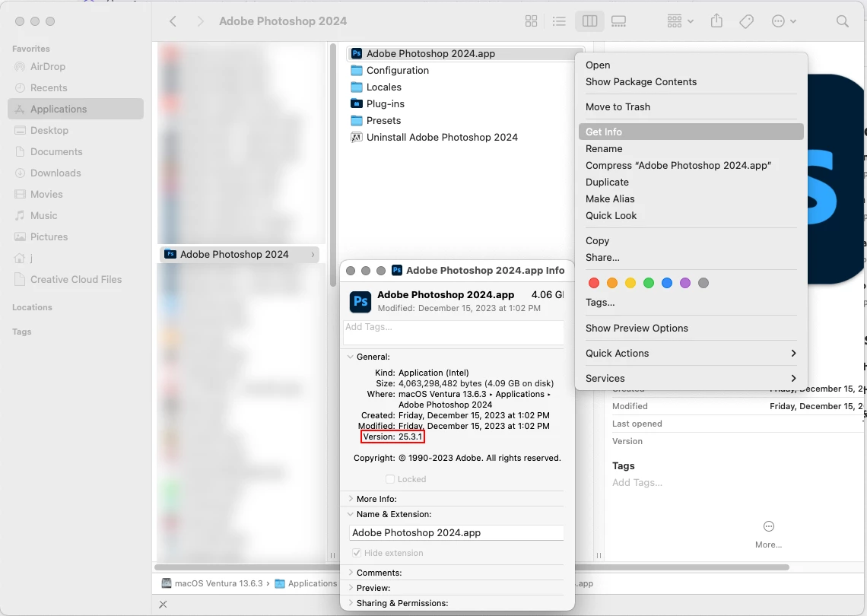Choose Tags... in the context menu
Image resolution: width=867 pixels, height=616 pixels.
point(691,303)
